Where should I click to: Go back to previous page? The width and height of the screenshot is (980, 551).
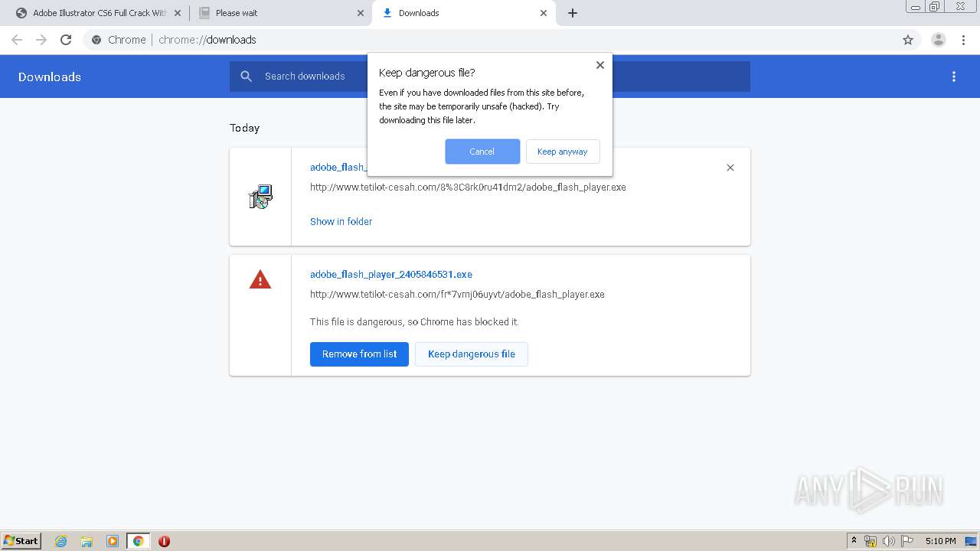point(17,40)
